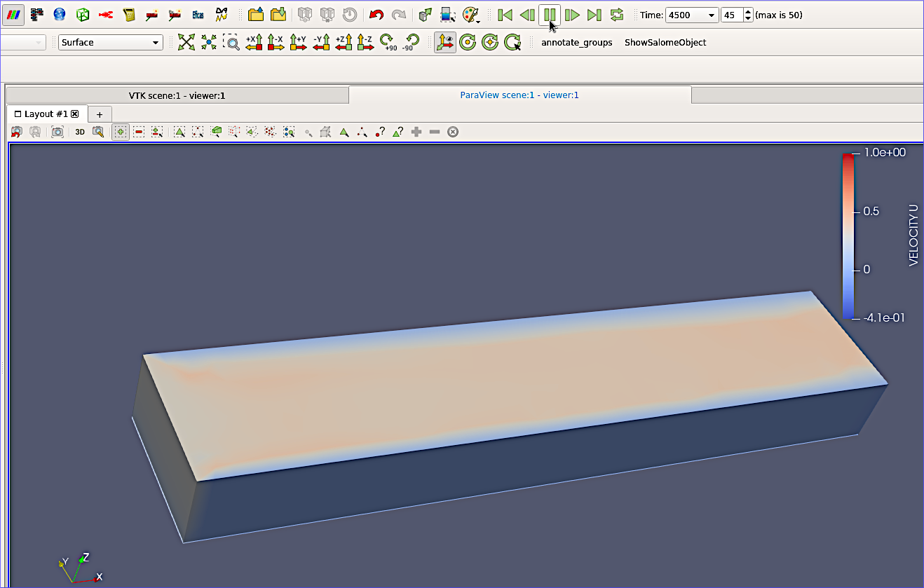Click inside the frame number field showing 45
924x588 pixels.
coord(732,14)
